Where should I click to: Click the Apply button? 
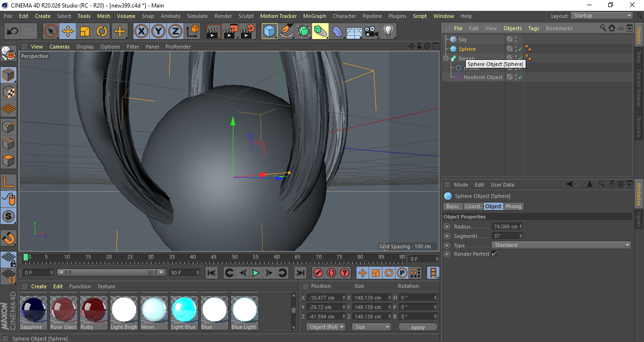point(418,327)
